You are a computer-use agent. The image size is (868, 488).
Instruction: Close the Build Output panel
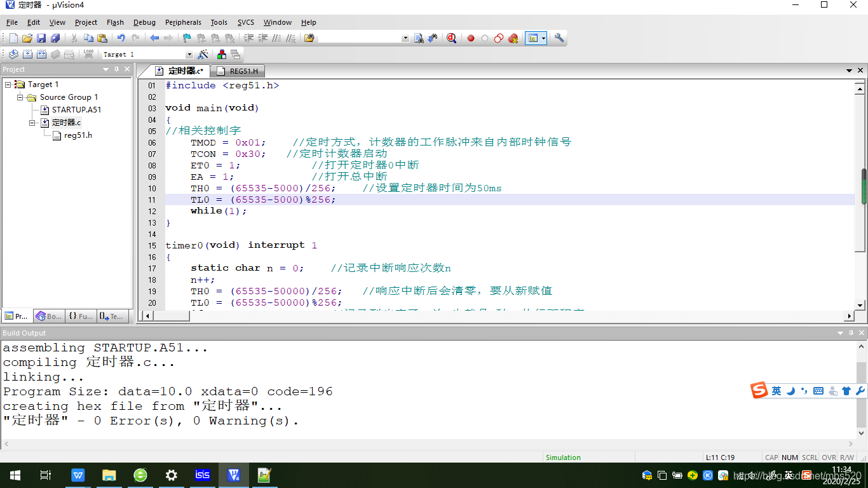click(861, 333)
